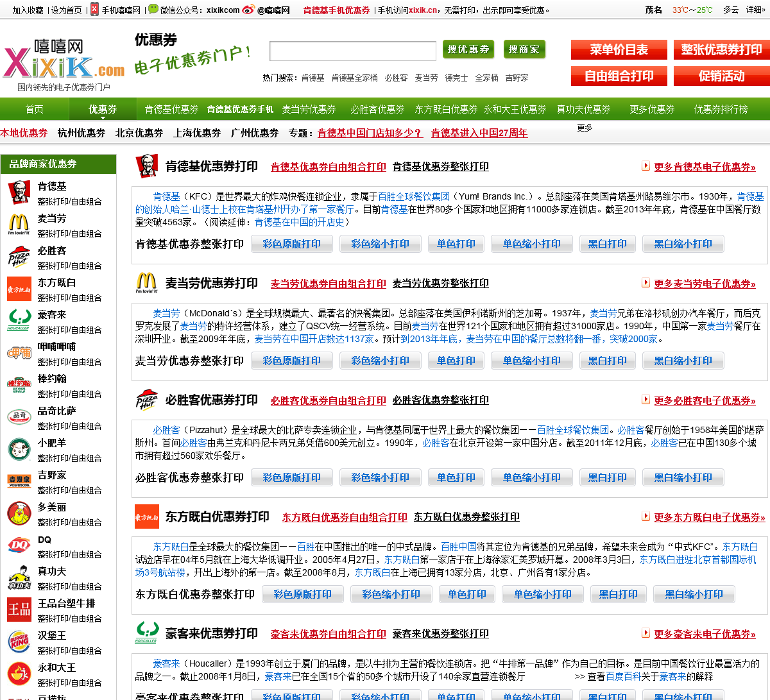Click arrow icon beside 更多肯德基电子优惠券
770x700 pixels.
646,166
